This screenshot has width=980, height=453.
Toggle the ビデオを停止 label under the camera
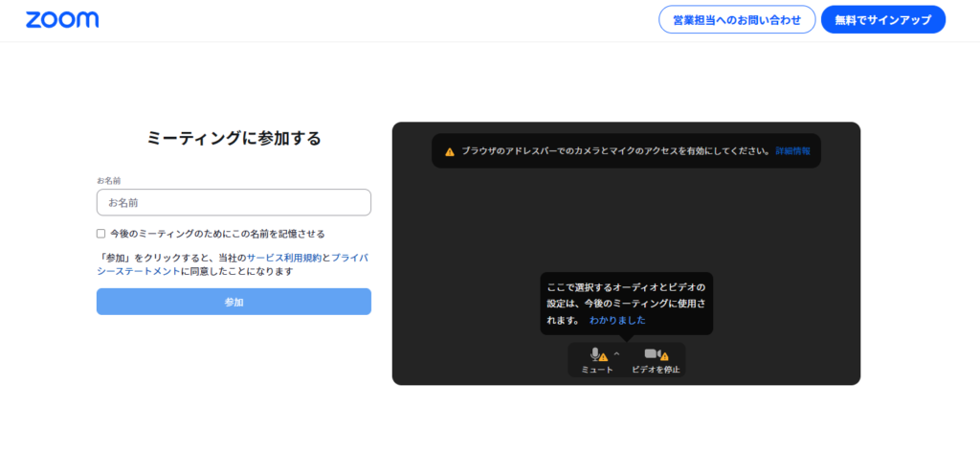click(x=656, y=370)
